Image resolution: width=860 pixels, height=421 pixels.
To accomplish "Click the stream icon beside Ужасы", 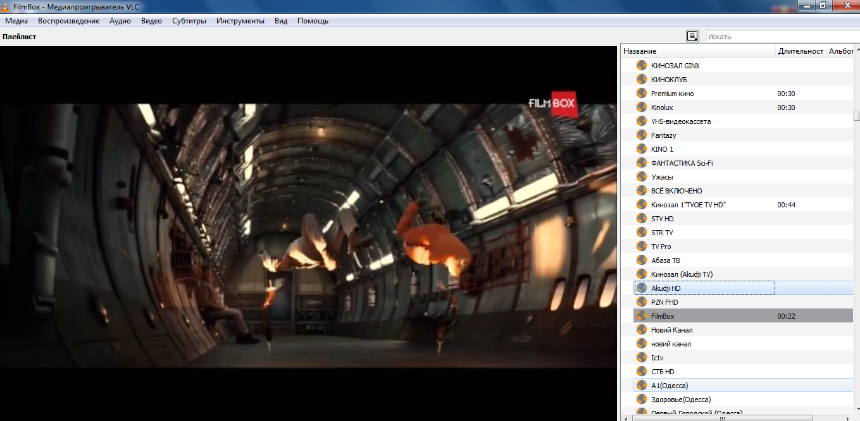I will (641, 177).
